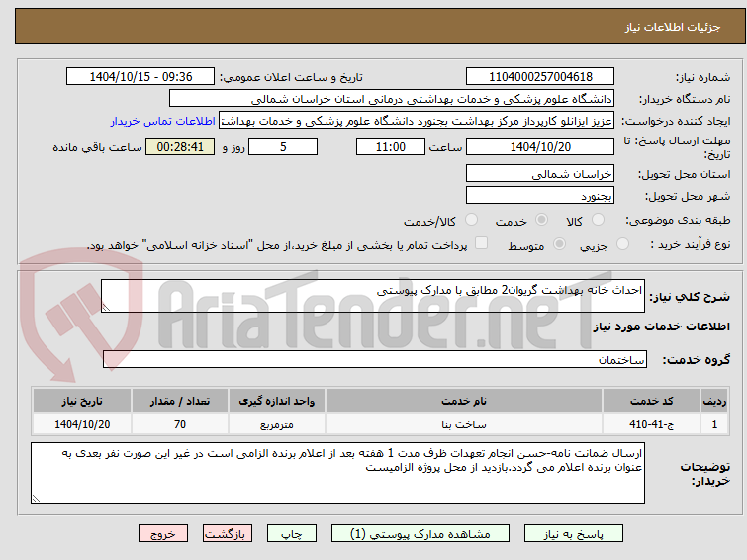The image size is (747, 560).
Task: Click the description textarea resize handle
Action: click(x=106, y=308)
